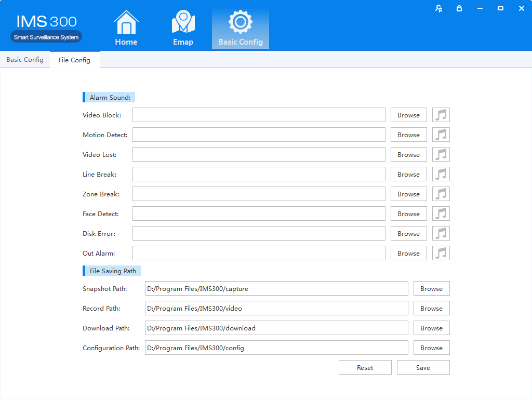This screenshot has width=532, height=399.
Task: Browse for the Download Path folder
Action: 431,328
